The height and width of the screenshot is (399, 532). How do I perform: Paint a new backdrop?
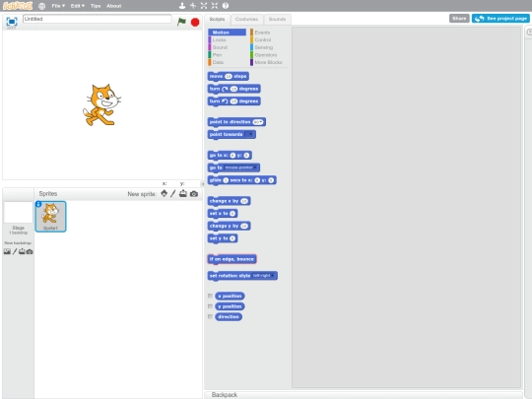[15, 251]
